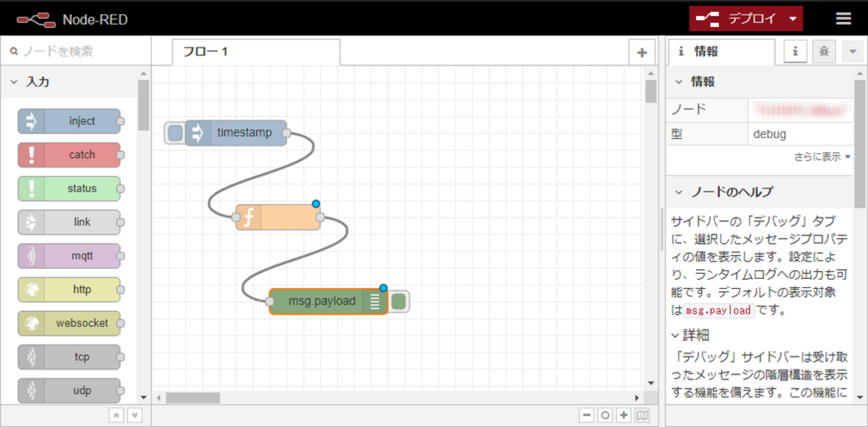Reset canvas zoom with circle button
This screenshot has height=427, width=868.
click(x=605, y=415)
